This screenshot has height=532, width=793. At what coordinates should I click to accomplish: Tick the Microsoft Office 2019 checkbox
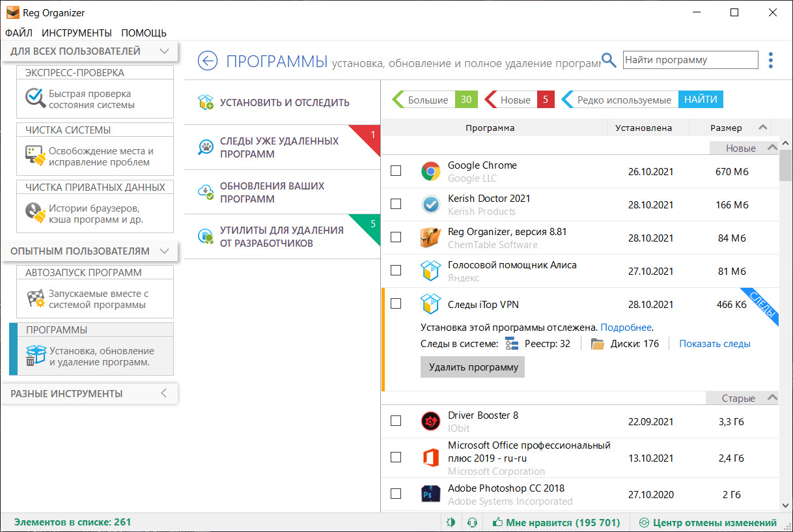tap(396, 457)
